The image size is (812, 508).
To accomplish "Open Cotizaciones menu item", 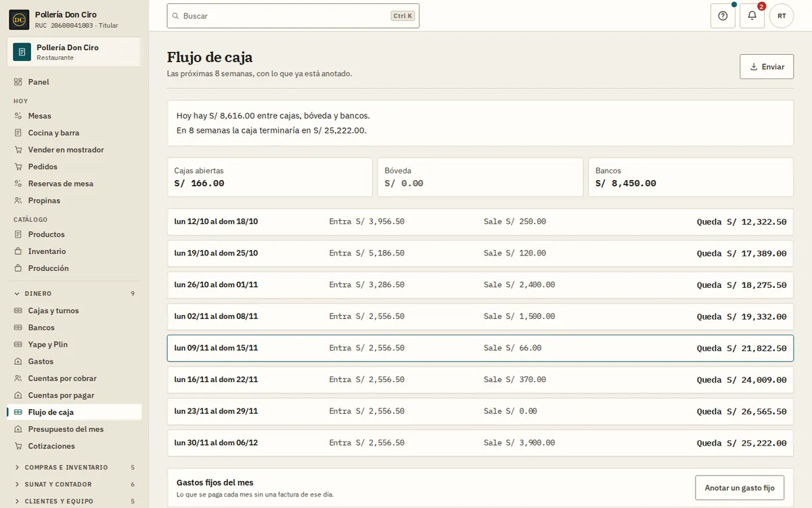I will click(74, 446).
